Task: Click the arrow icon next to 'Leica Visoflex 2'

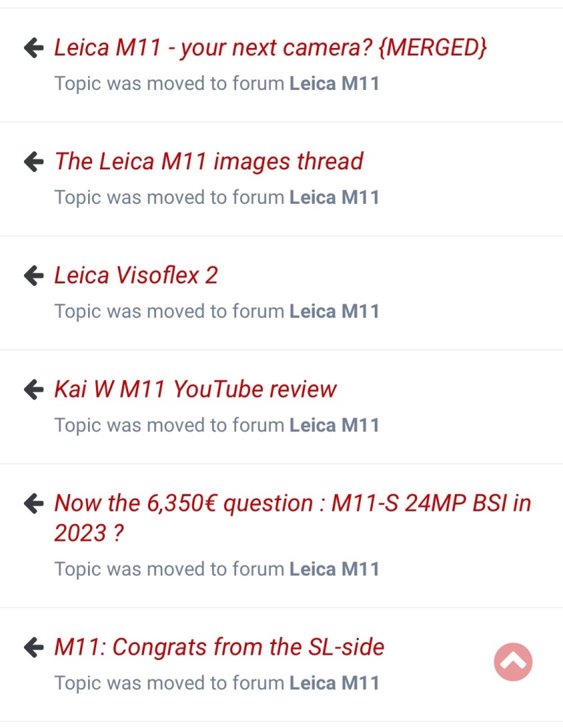Action: [x=33, y=275]
